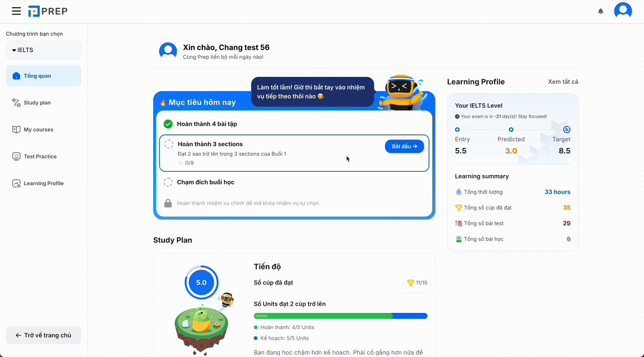Image resolution: width=644 pixels, height=357 pixels.
Task: Open My courses menu item
Action: pyautogui.click(x=38, y=129)
